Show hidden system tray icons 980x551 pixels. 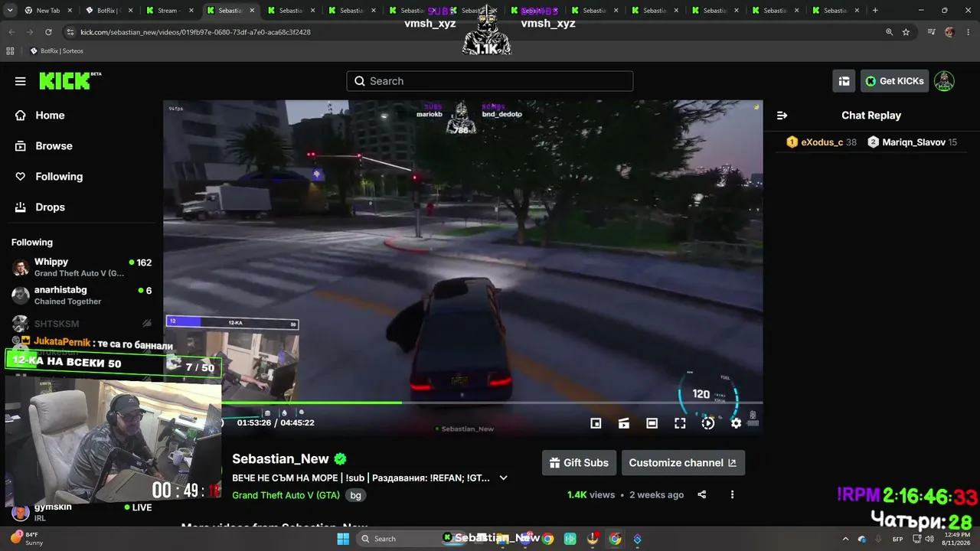coord(845,539)
